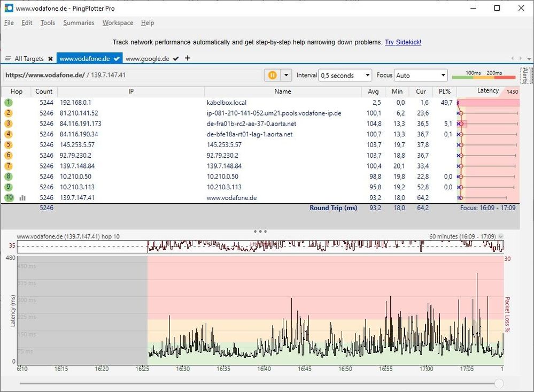Click the timeline slider handle at bottom

[499, 383]
